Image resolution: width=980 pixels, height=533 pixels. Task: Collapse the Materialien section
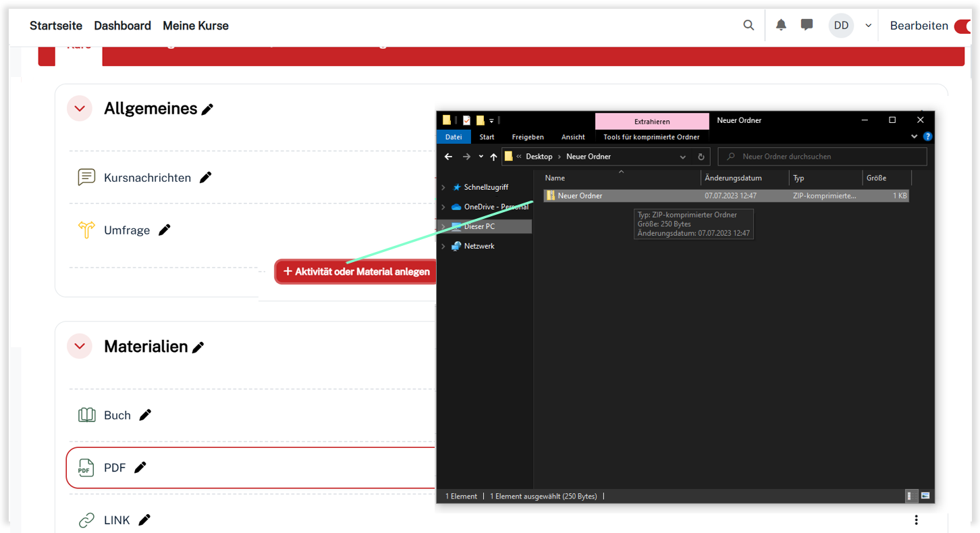tap(80, 347)
